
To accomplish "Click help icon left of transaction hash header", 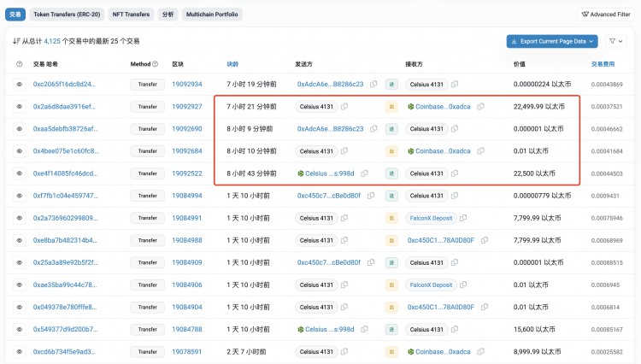I will coord(19,64).
